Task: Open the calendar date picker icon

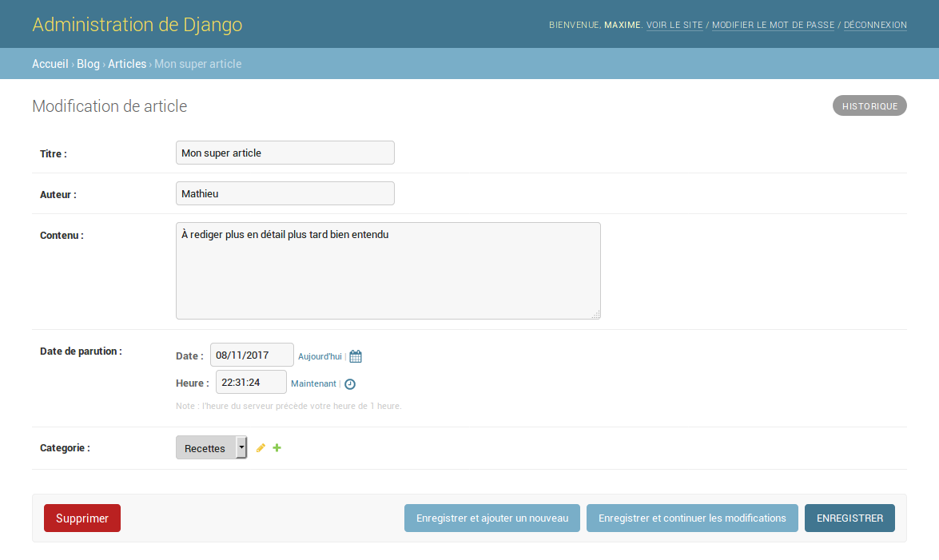Action: coord(356,356)
